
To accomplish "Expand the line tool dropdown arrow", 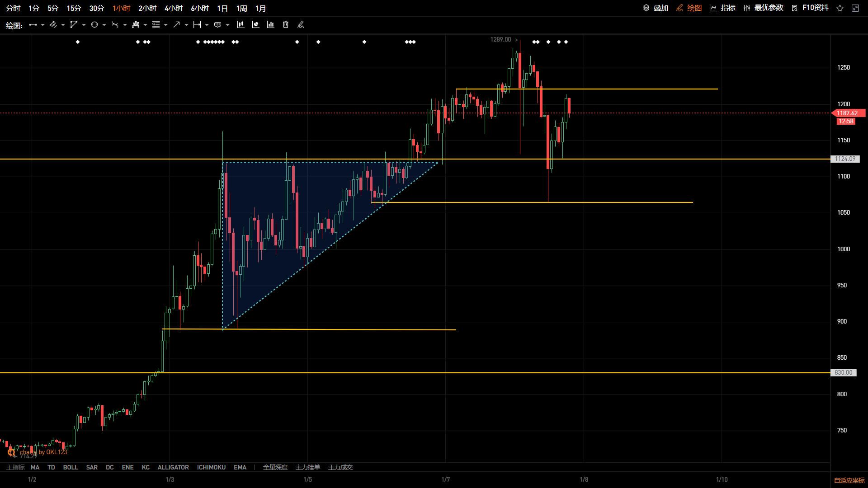I will pyautogui.click(x=42, y=25).
